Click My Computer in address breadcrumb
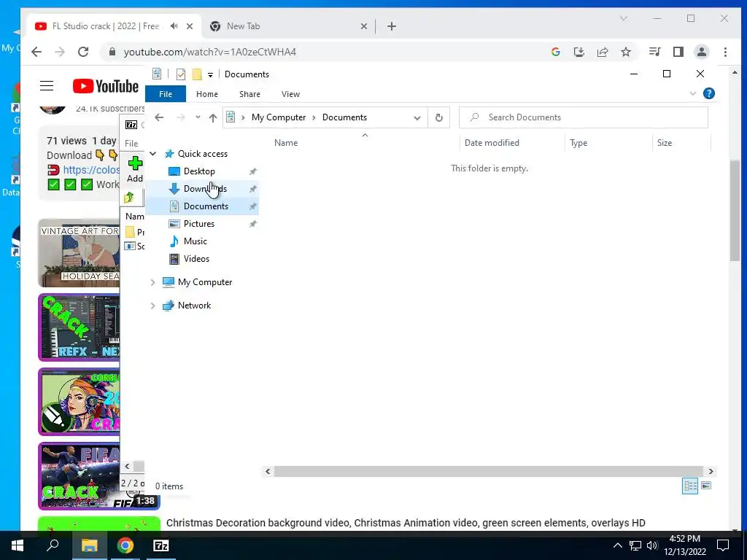This screenshot has width=747, height=560. click(278, 117)
